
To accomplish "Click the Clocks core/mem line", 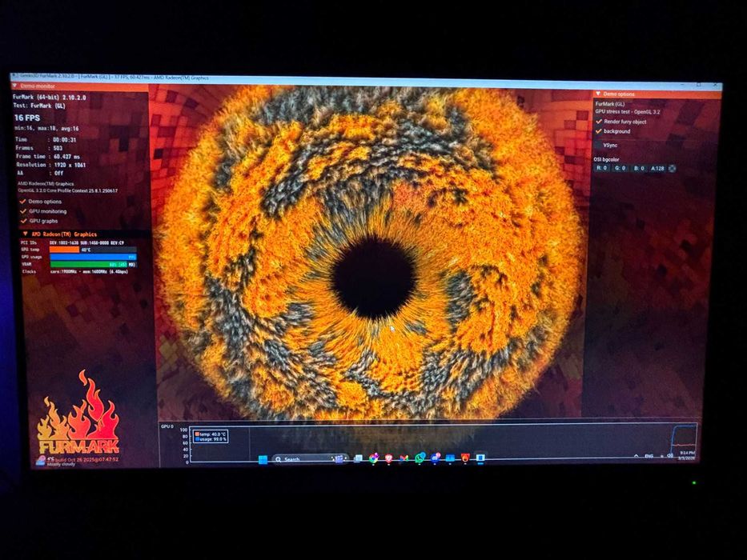I will click(75, 271).
